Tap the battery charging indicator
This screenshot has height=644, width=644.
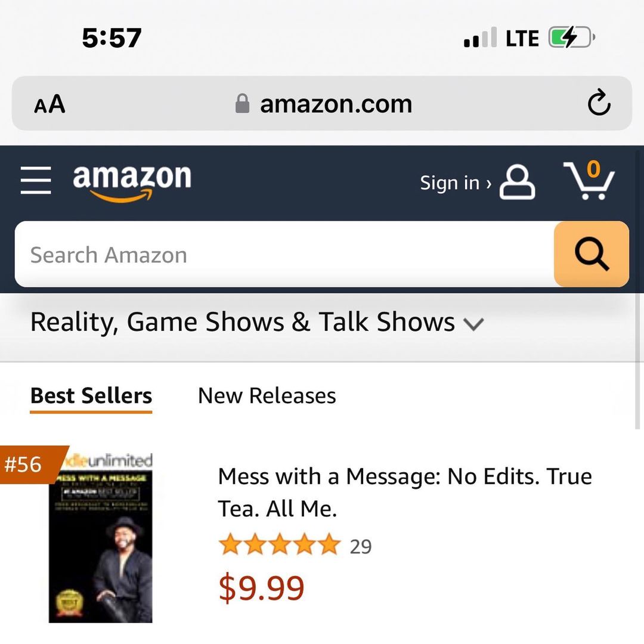point(572,38)
